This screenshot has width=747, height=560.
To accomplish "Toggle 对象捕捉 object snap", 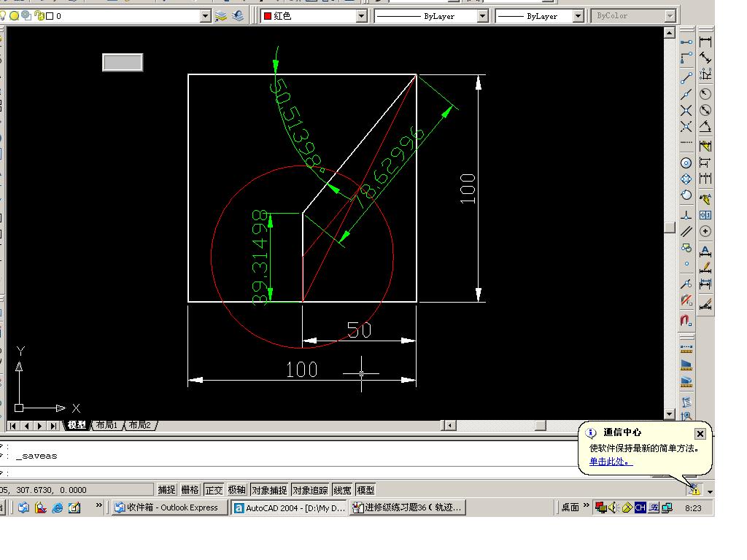I will point(269,489).
